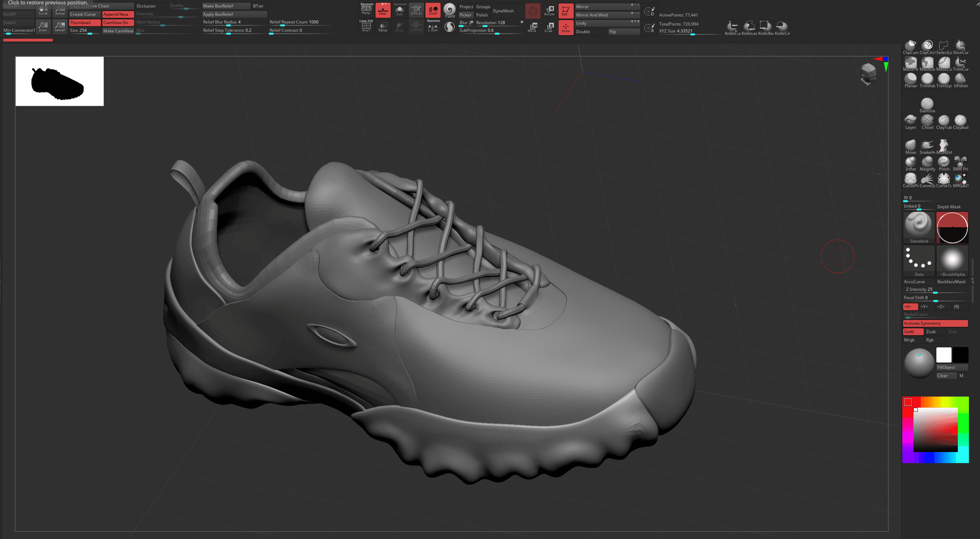Switch to Zsub mode
This screenshot has height=539, width=980.
(935, 332)
